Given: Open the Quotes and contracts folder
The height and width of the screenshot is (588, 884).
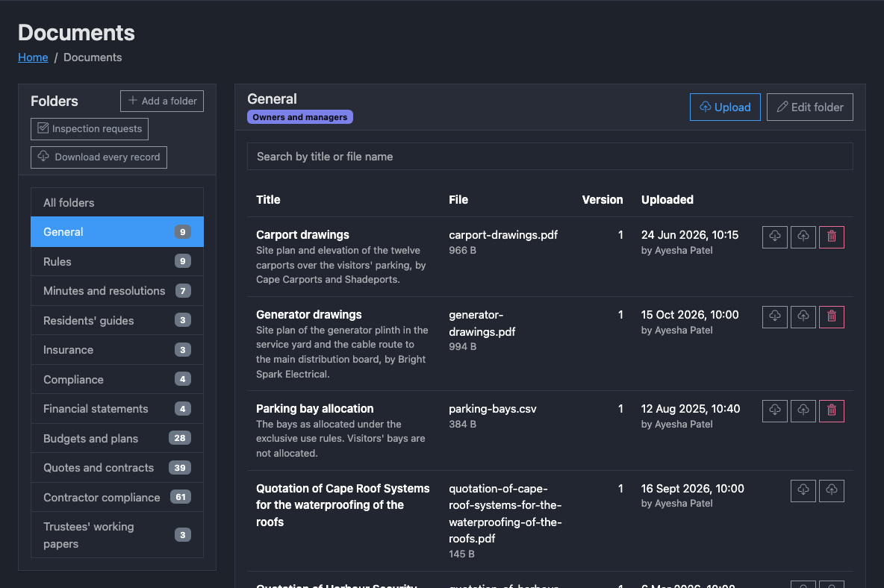Looking at the screenshot, I should (116, 468).
